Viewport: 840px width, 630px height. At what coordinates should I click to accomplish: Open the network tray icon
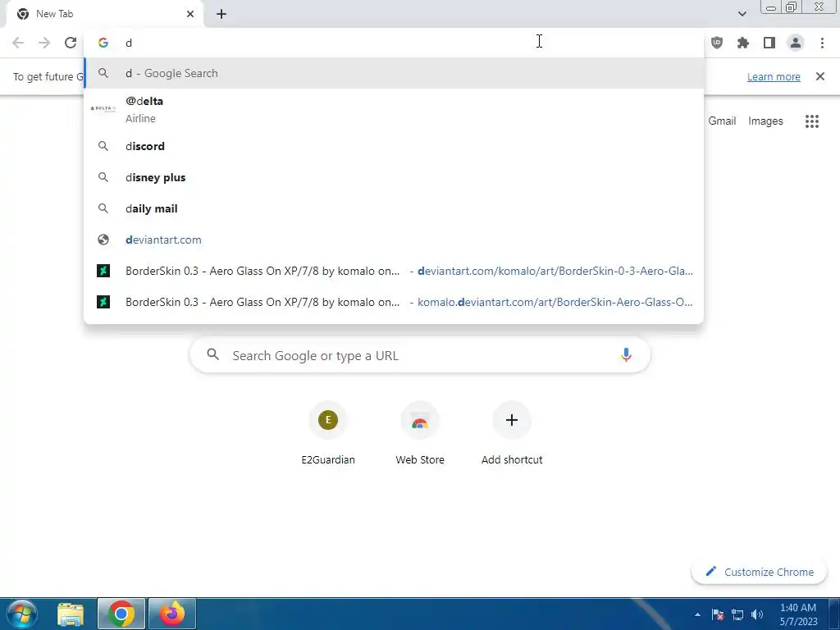737,614
